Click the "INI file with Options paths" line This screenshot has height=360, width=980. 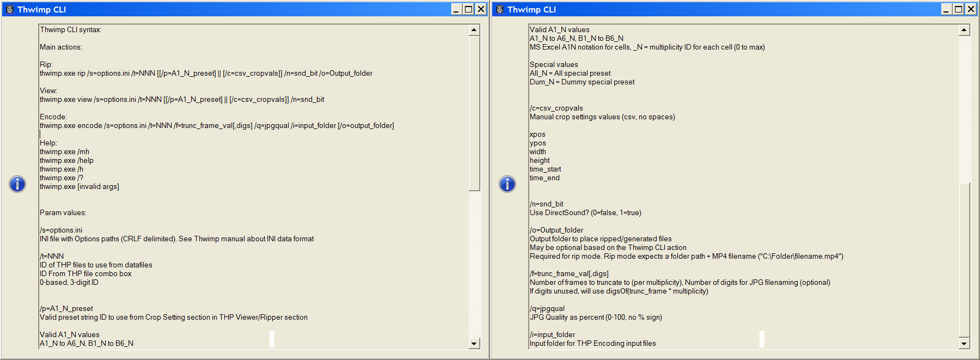click(177, 239)
